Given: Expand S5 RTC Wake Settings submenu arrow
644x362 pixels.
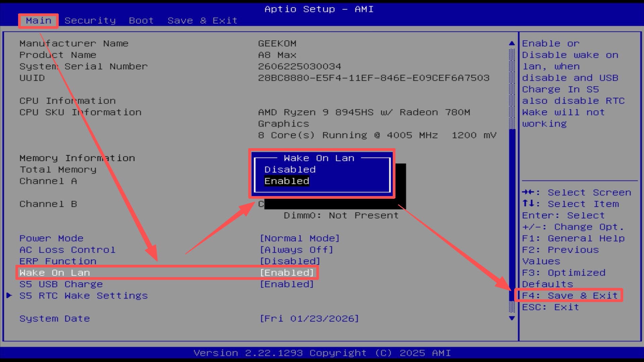Looking at the screenshot, I should pyautogui.click(x=9, y=295).
